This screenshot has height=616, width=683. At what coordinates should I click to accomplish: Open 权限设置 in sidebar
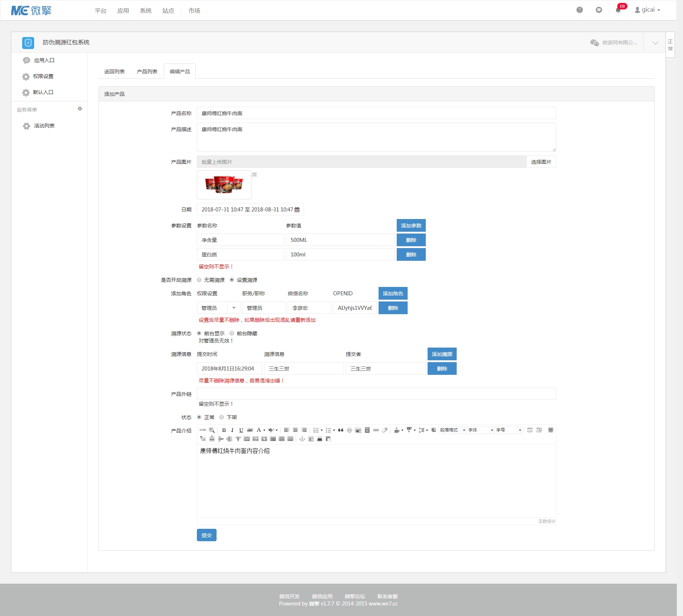pyautogui.click(x=43, y=76)
